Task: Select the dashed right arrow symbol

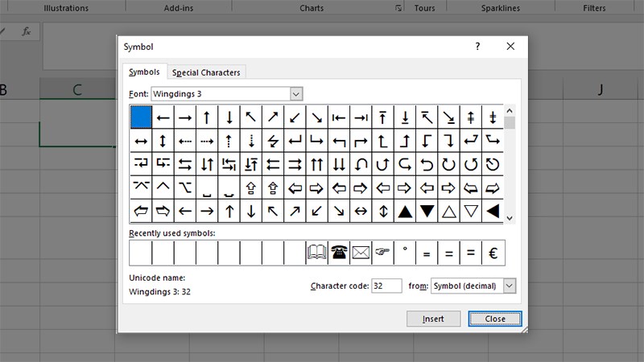Action: pos(207,142)
